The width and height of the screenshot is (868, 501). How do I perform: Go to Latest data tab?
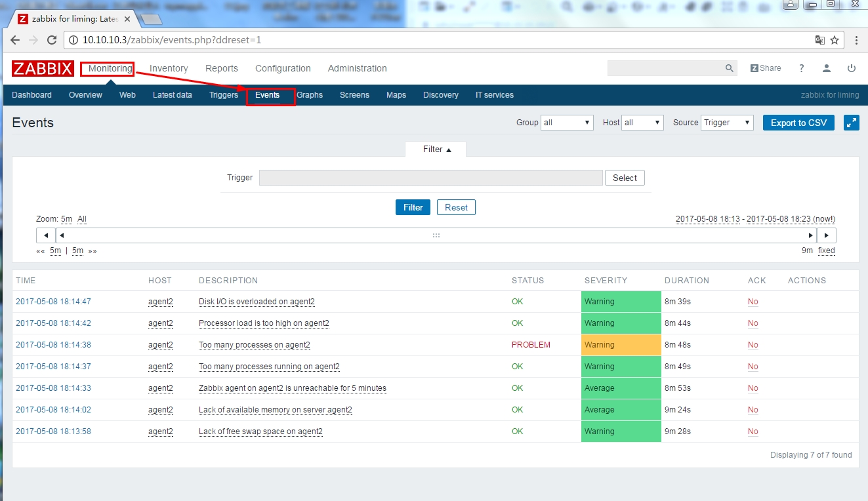(x=173, y=95)
